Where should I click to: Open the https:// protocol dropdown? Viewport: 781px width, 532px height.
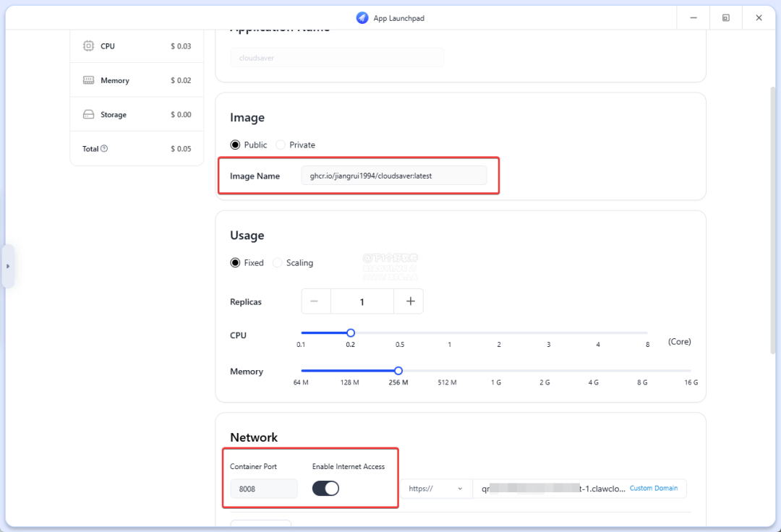(x=436, y=489)
